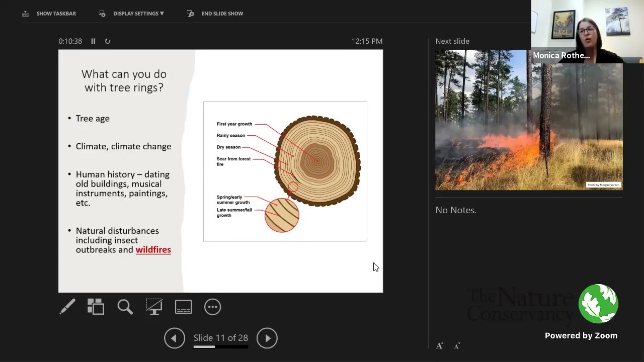
Task: Go to the previous slide arrow
Action: [175, 338]
